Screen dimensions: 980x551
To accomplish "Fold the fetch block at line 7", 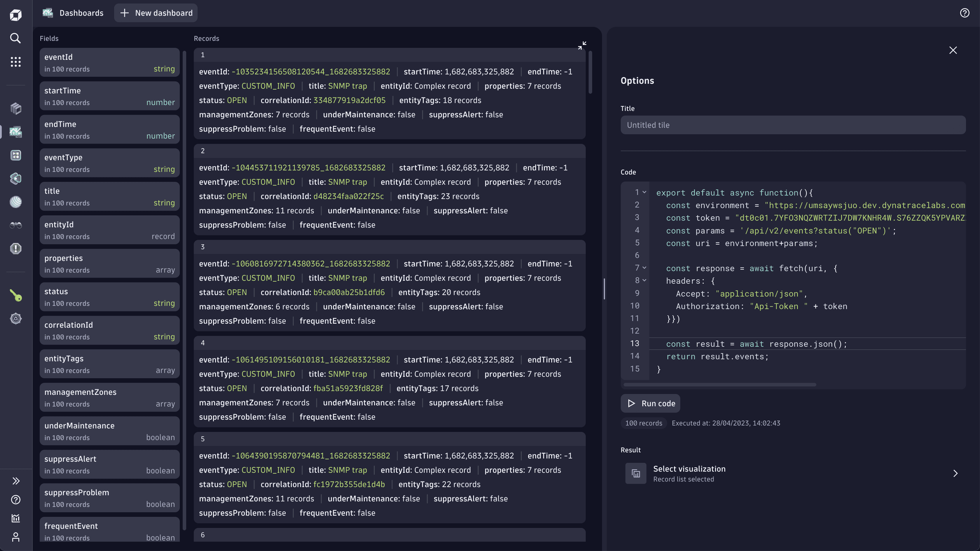I will 644,268.
